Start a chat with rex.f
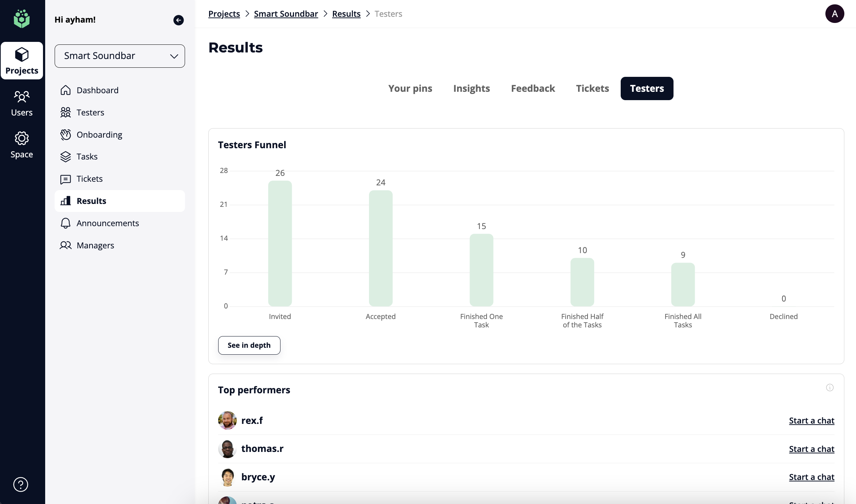This screenshot has height=504, width=856. tap(811, 421)
